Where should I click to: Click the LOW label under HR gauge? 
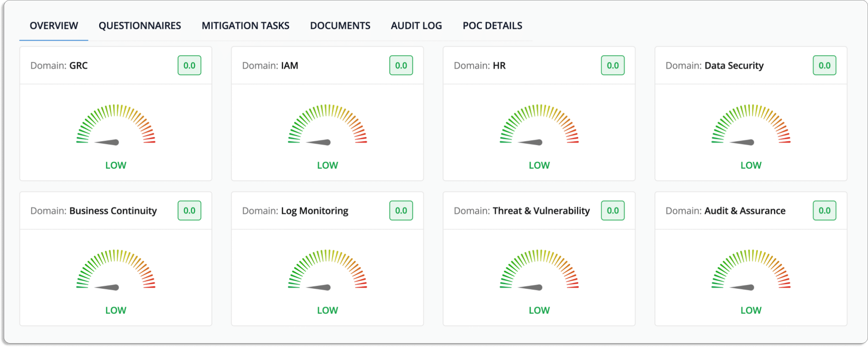(539, 165)
